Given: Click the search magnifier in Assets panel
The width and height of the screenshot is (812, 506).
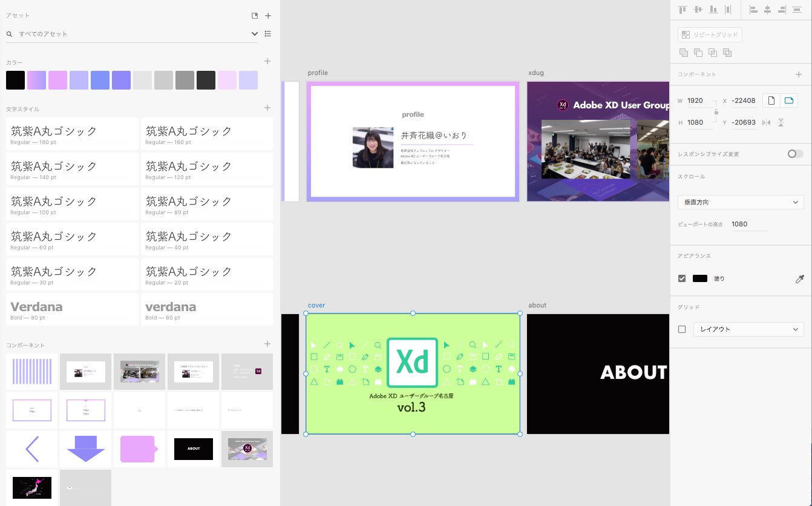Looking at the screenshot, I should 10,34.
